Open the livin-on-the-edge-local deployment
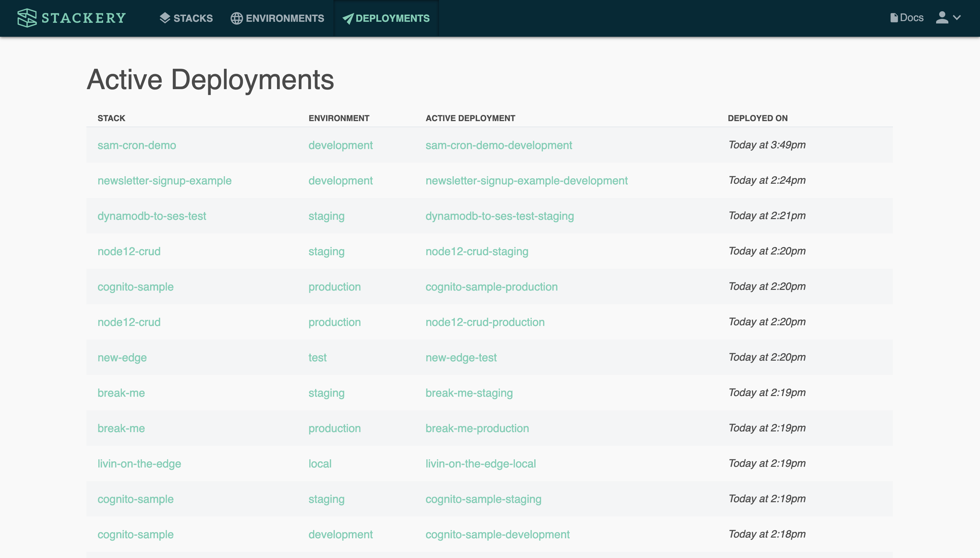This screenshot has width=980, height=558. click(480, 463)
